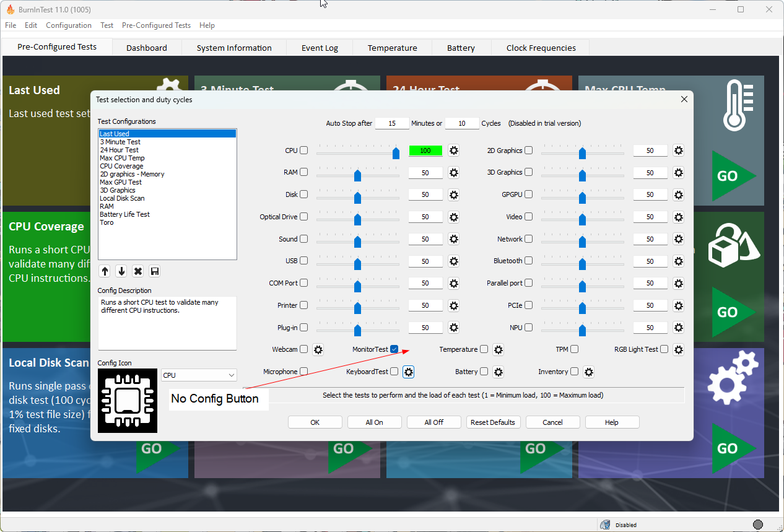Open NPU test settings gear

[678, 328]
